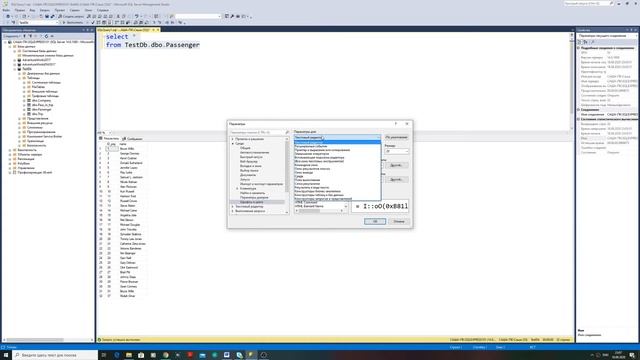Collapse the TestDb database node
Screen dimensions: 640x360
(15, 69)
